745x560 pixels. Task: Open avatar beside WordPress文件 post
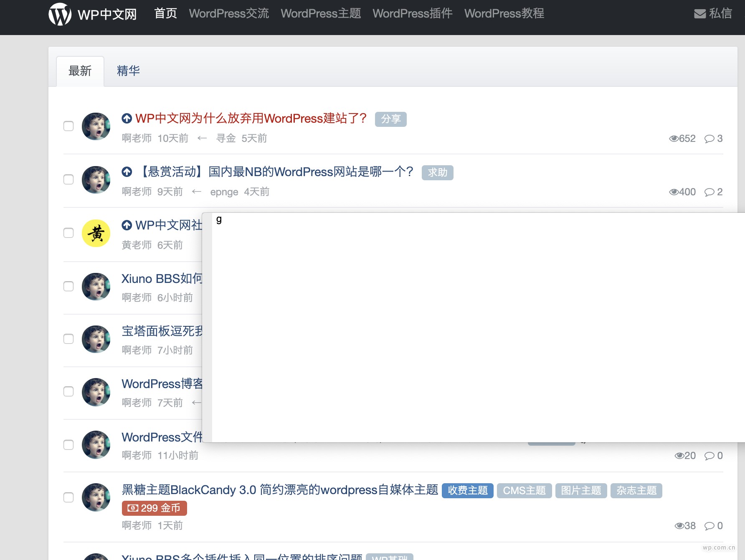pyautogui.click(x=96, y=445)
